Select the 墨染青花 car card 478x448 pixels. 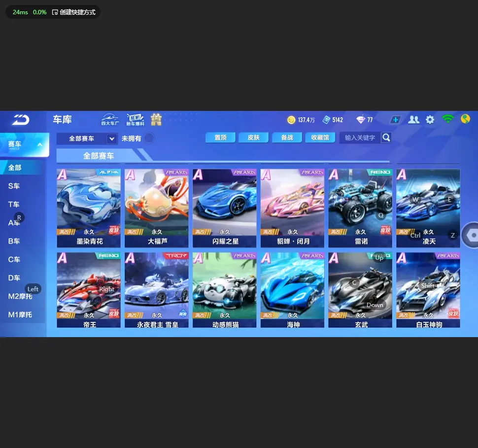pos(89,208)
